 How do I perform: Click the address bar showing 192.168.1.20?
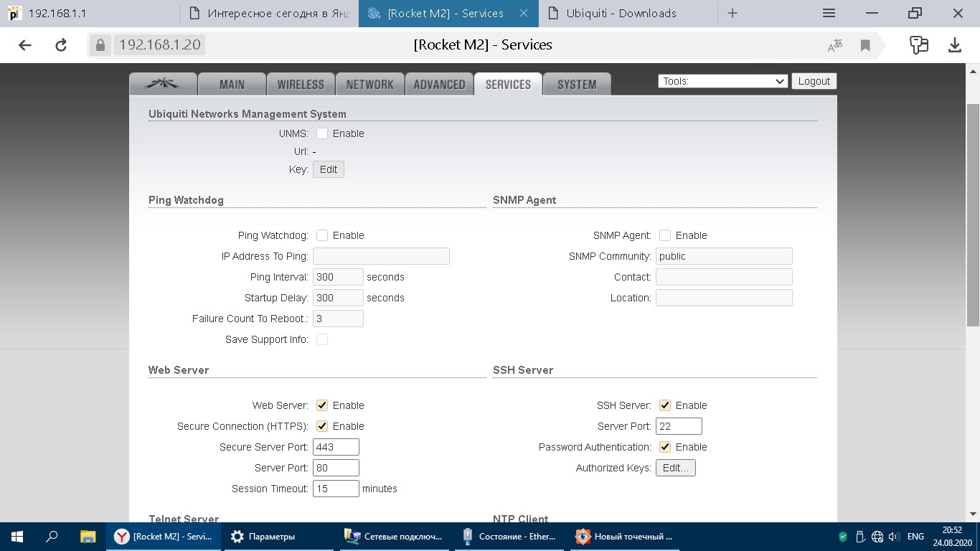160,45
